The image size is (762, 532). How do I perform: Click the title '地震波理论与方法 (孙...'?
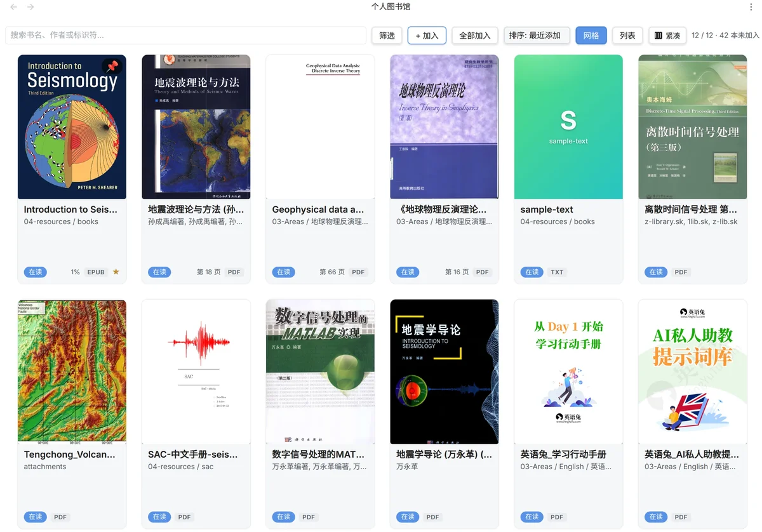click(x=196, y=209)
